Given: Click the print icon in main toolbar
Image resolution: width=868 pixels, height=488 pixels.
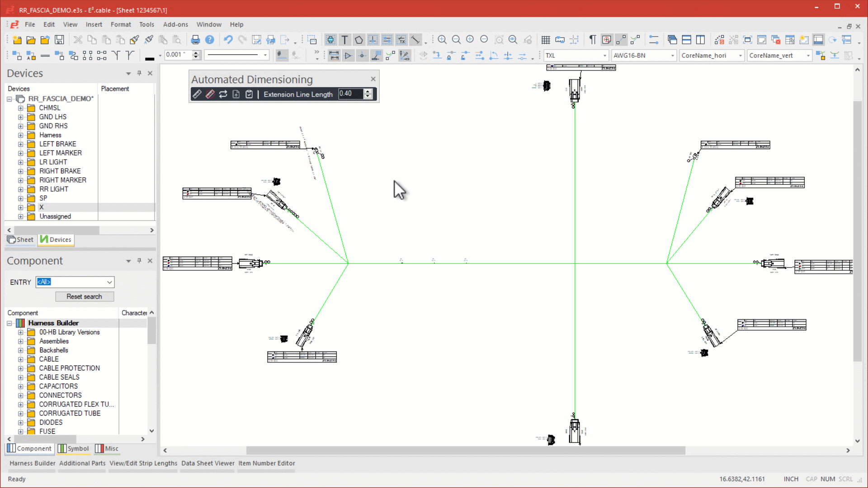Looking at the screenshot, I should click(195, 40).
